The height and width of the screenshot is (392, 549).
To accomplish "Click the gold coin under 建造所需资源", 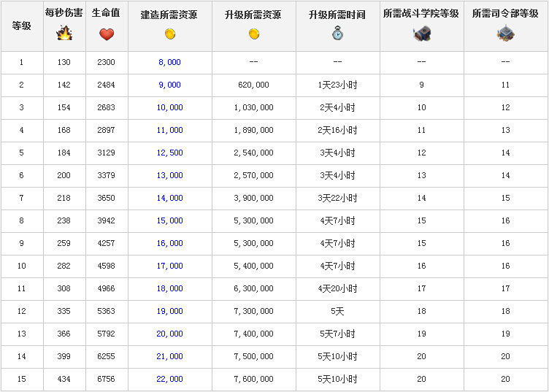I will pos(170,34).
